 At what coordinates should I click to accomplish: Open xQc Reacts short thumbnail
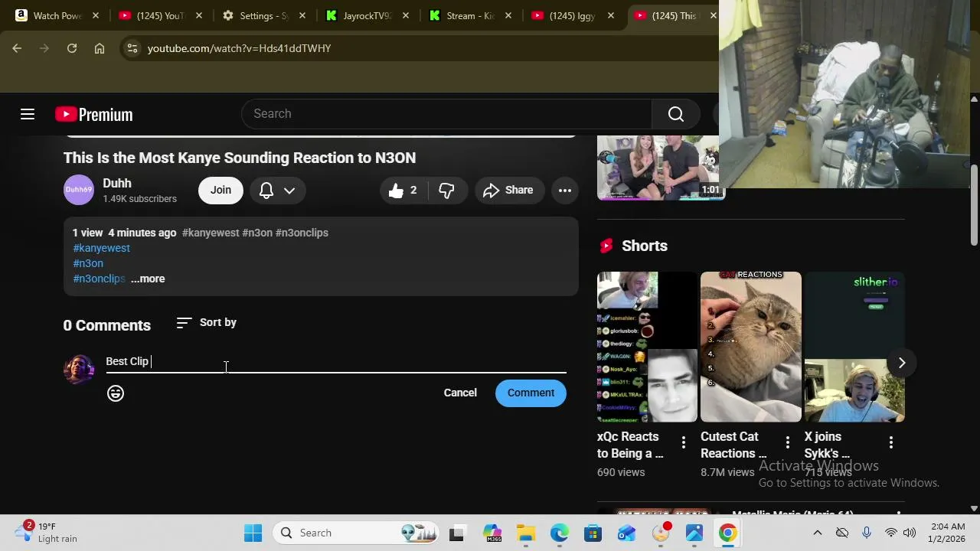tap(647, 347)
